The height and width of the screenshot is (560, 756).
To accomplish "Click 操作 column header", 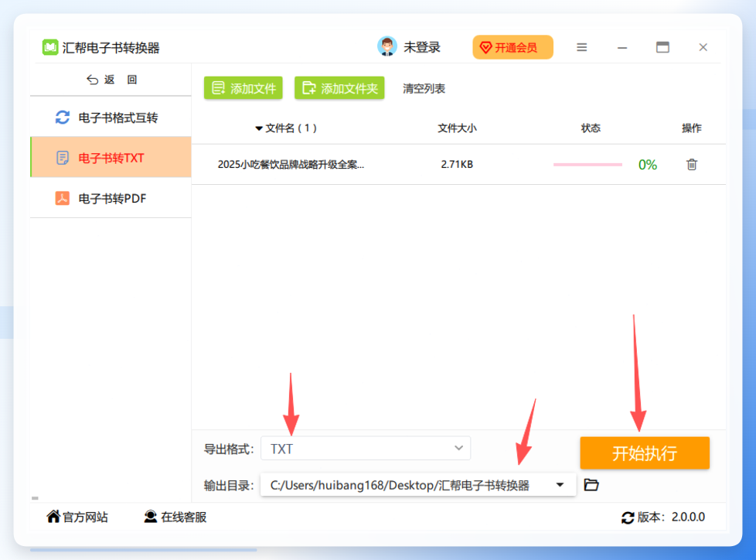I will point(691,128).
